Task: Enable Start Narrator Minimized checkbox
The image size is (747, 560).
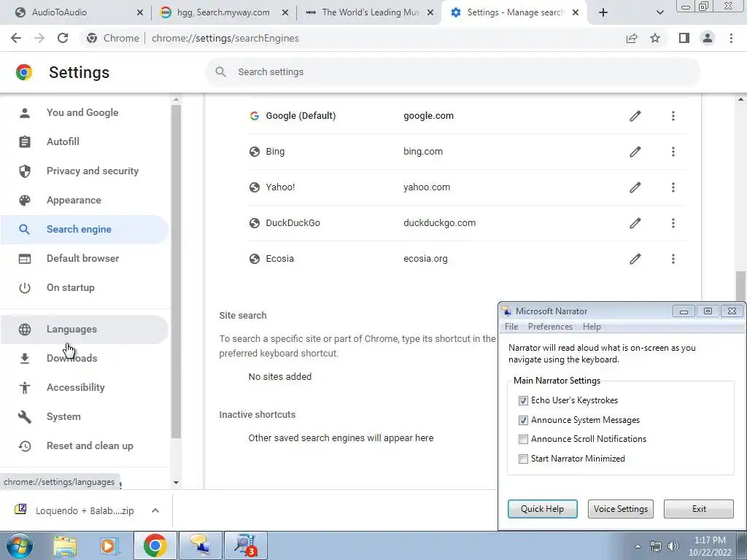Action: (523, 459)
